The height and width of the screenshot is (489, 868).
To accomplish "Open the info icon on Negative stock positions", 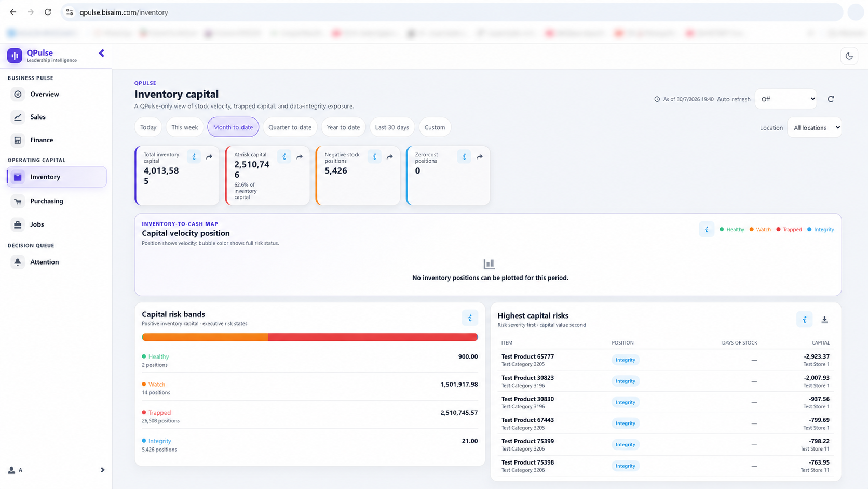I will 374,156.
